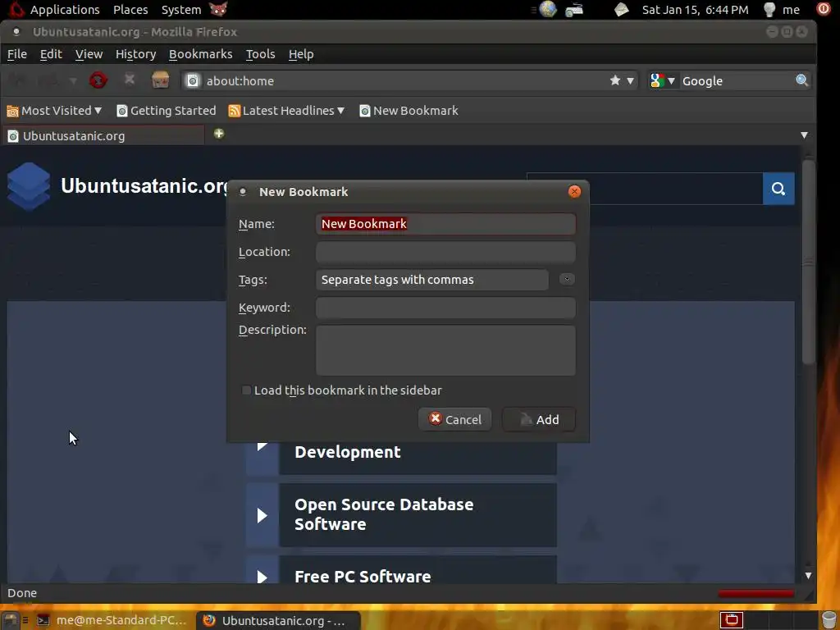Open the File menu
The width and height of the screenshot is (840, 630).
click(17, 54)
